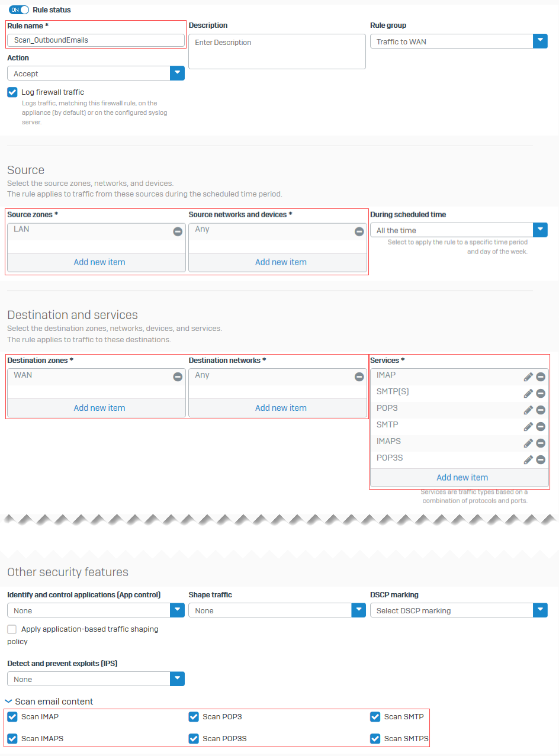Viewport: 559px width, 756px height.
Task: Remove the POP3 service from the list
Action: (x=541, y=409)
